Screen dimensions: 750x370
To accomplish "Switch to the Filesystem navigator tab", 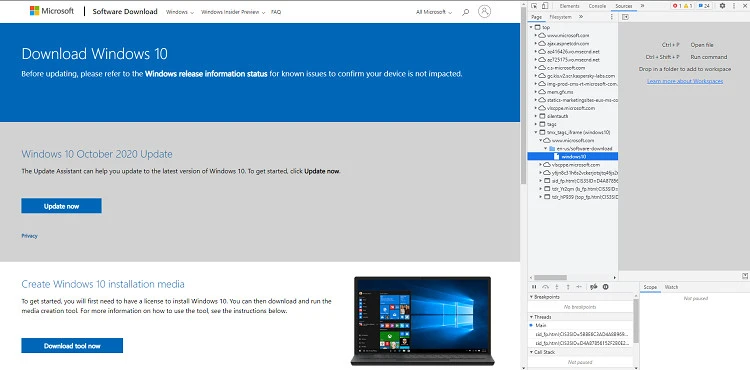I will click(x=560, y=17).
